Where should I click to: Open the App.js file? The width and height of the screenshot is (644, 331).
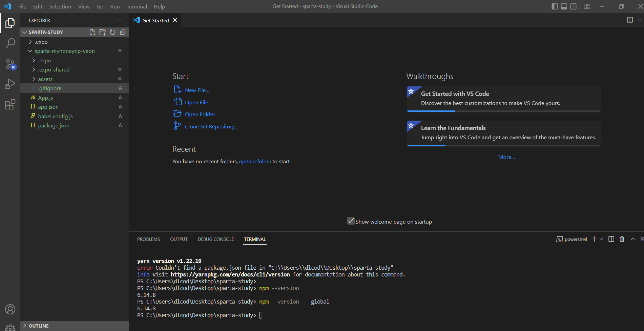tap(45, 98)
